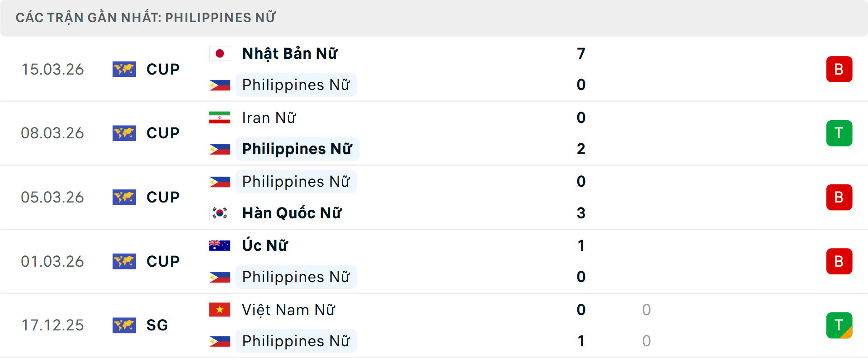
Task: Open Nhật Bản Nữ team page
Action: pos(289,53)
